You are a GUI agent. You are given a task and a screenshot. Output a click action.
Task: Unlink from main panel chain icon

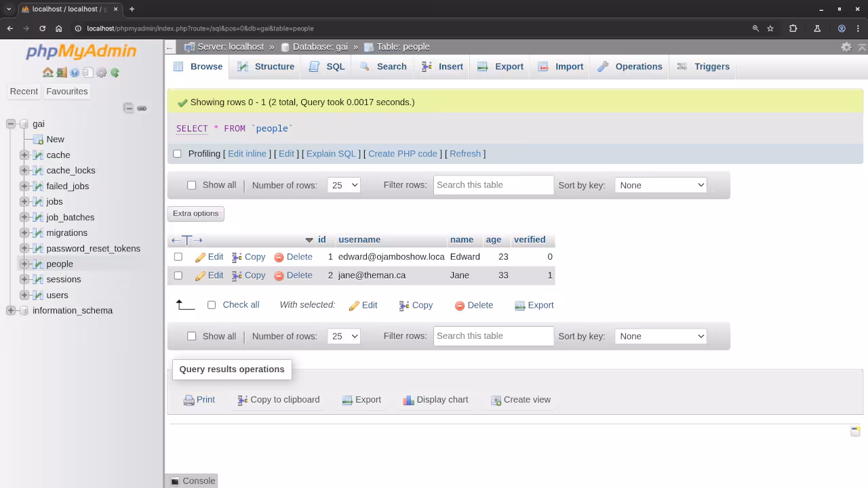tap(142, 108)
